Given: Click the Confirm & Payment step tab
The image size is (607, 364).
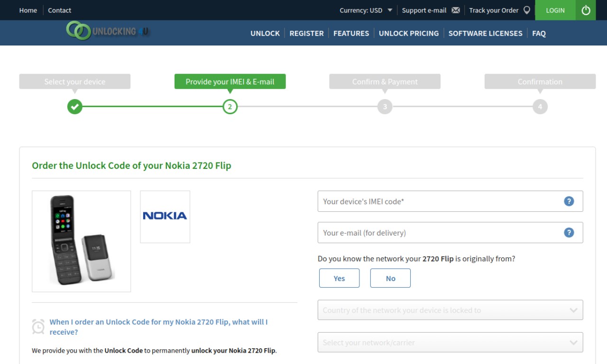Looking at the screenshot, I should click(385, 82).
